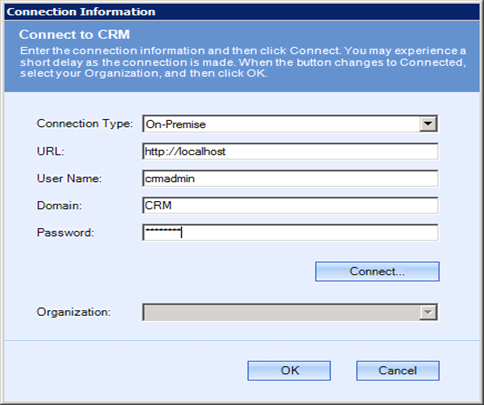
Task: Click the greyed Organization combo box
Action: (x=290, y=312)
